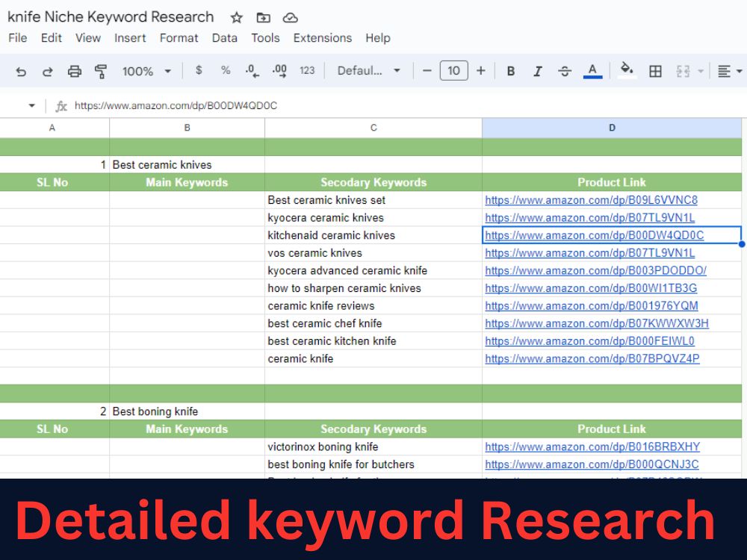Open the Move to folder icon

pyautogui.click(x=262, y=17)
